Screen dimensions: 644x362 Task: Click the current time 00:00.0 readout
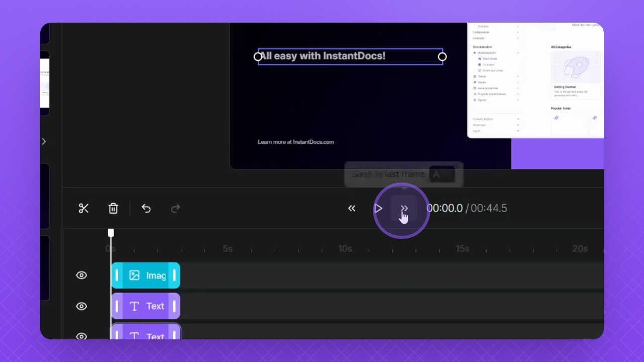tap(445, 208)
